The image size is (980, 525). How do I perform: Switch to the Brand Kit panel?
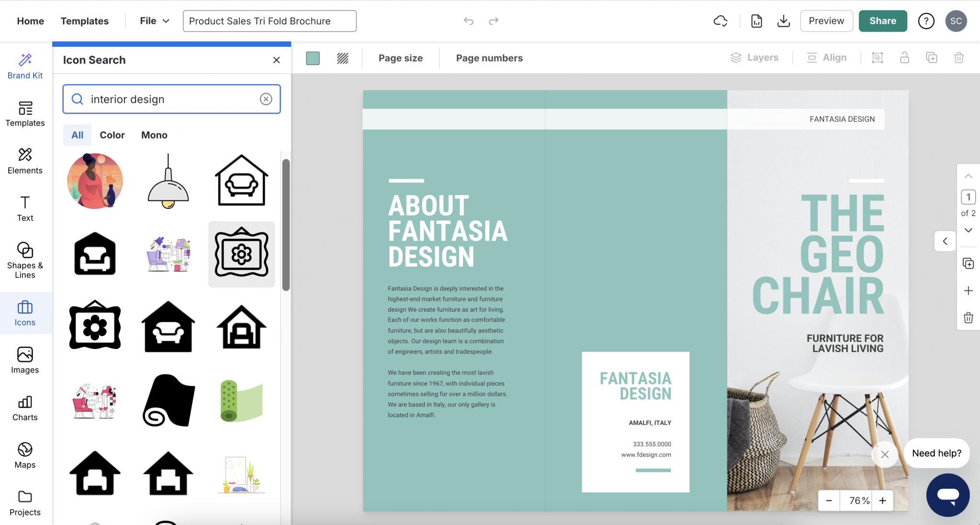(25, 66)
